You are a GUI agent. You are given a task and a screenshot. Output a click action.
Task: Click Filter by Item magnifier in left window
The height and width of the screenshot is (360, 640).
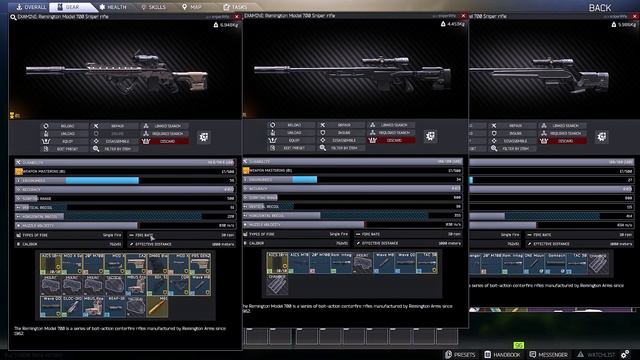point(96,149)
